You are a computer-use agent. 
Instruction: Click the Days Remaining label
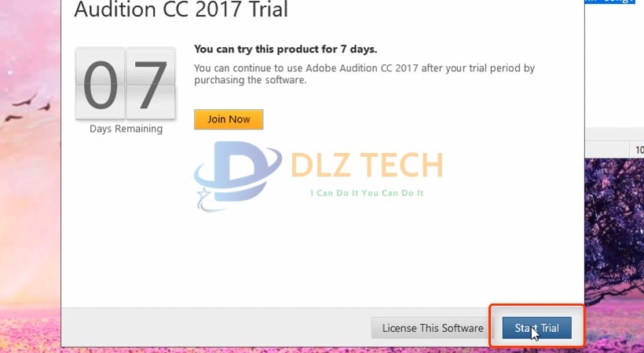click(126, 129)
